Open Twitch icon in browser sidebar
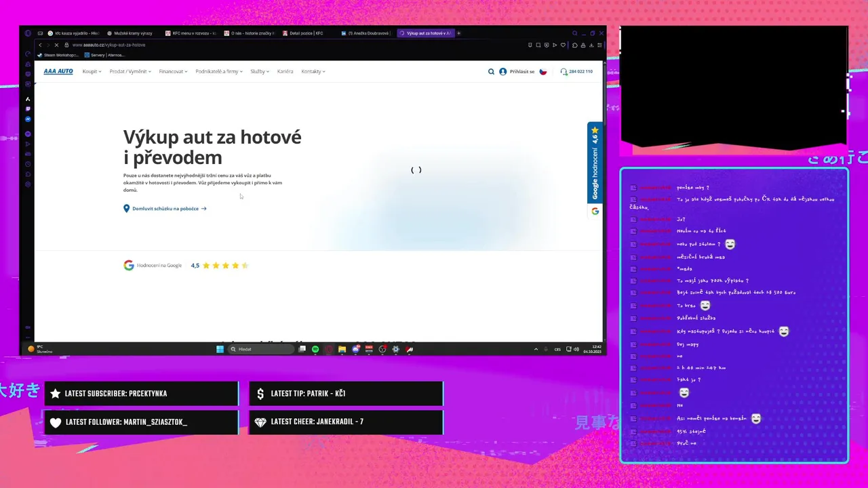The height and width of the screenshot is (488, 868). click(x=28, y=108)
